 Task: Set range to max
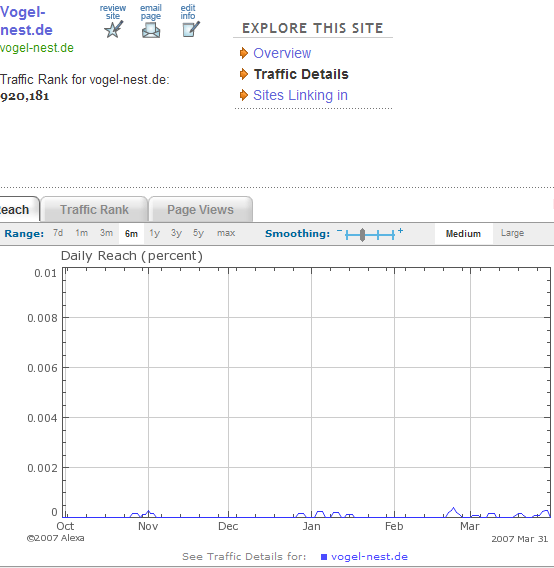(x=226, y=233)
